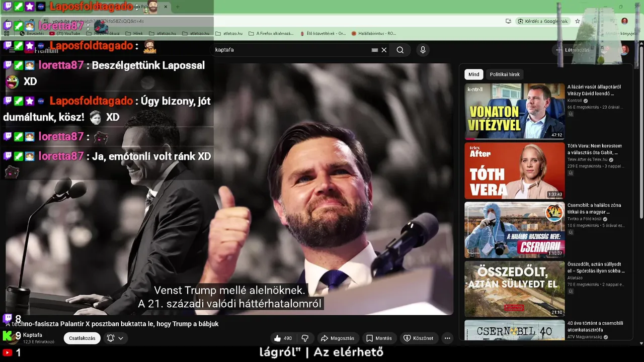The height and width of the screenshot is (362, 644).
Task: Click the '12,3 E feliratkozó' subscriber count
Action: click(x=39, y=342)
